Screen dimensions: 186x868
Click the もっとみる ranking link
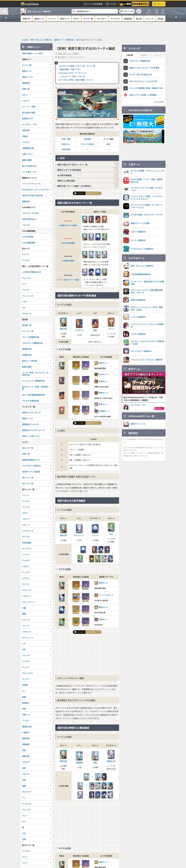point(159,102)
